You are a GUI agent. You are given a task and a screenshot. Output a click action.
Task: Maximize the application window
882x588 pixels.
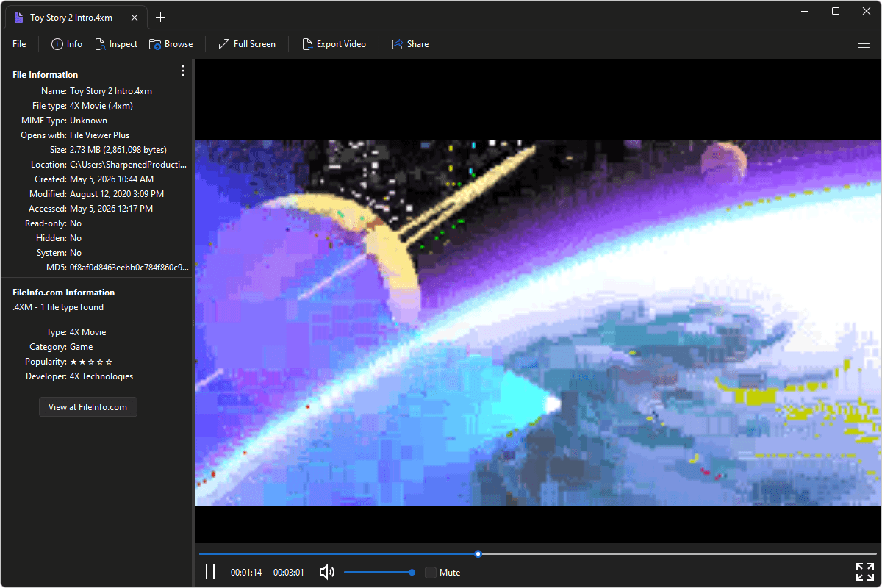[x=836, y=11]
